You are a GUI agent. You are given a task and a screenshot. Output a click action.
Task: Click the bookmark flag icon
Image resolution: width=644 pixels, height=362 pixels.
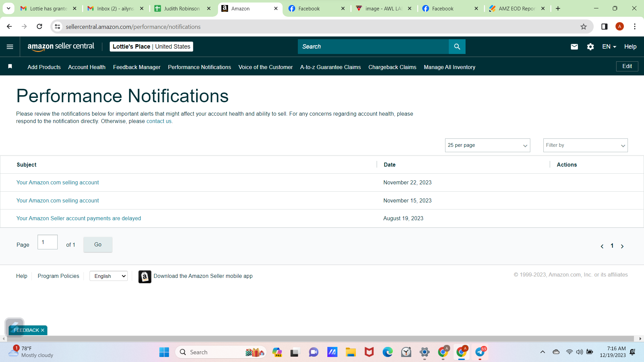[10, 66]
